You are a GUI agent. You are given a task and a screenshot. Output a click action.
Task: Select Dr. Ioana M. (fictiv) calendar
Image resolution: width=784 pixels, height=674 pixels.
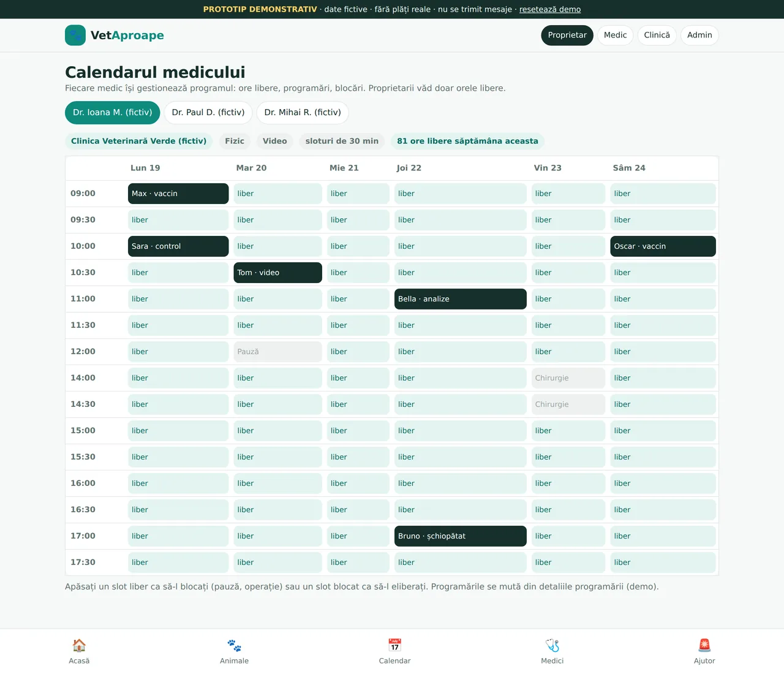113,113
